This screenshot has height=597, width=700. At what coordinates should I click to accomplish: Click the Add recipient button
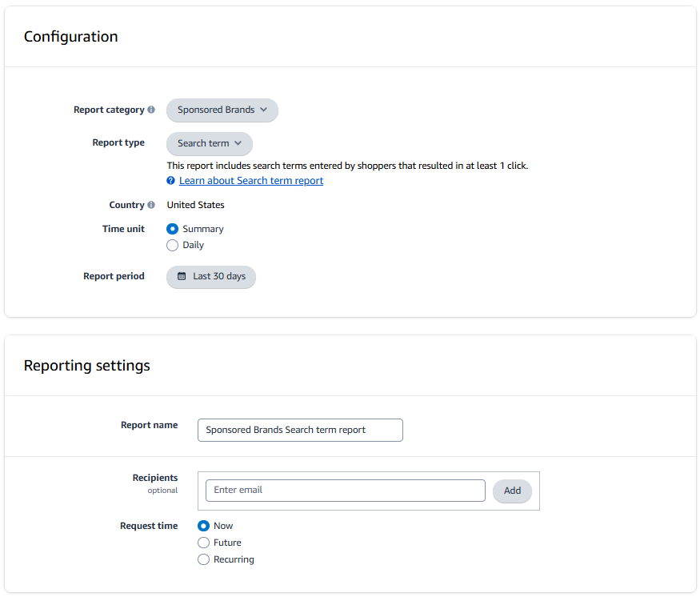(x=512, y=491)
